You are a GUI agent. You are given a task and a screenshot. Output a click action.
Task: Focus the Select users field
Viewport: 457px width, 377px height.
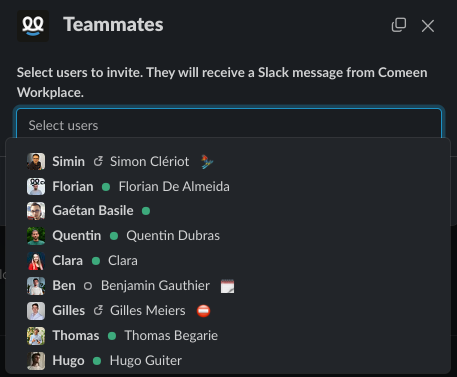tap(229, 124)
